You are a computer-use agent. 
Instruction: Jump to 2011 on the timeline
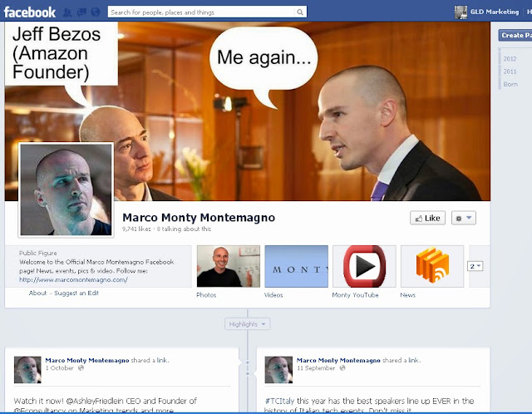tap(510, 71)
